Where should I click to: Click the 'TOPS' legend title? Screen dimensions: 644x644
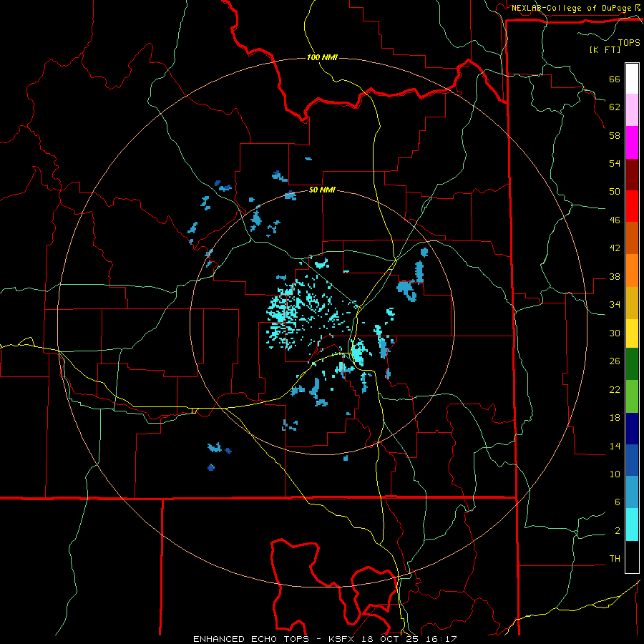629,42
